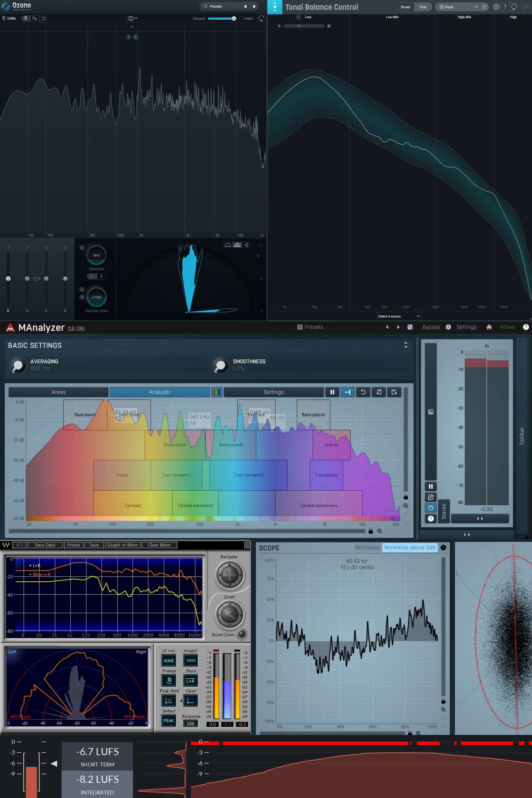
Task: Pause the MAnalyzer spectrum display
Action: (x=332, y=392)
